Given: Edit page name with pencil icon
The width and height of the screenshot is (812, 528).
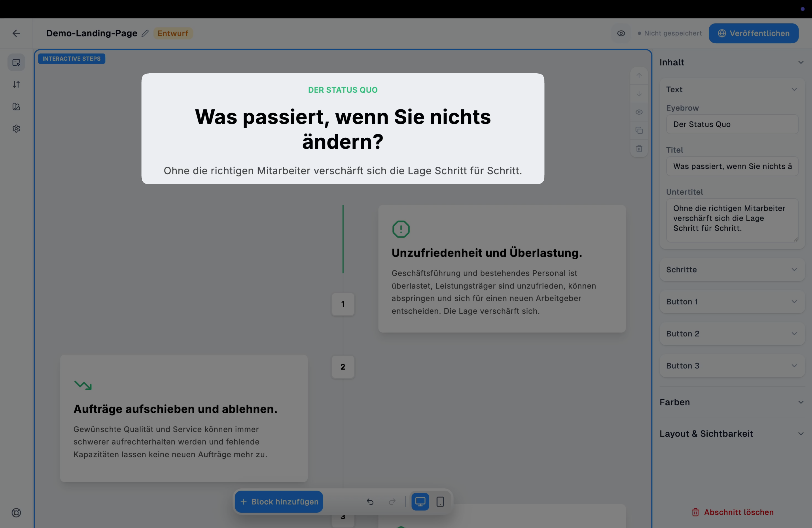Looking at the screenshot, I should (145, 33).
